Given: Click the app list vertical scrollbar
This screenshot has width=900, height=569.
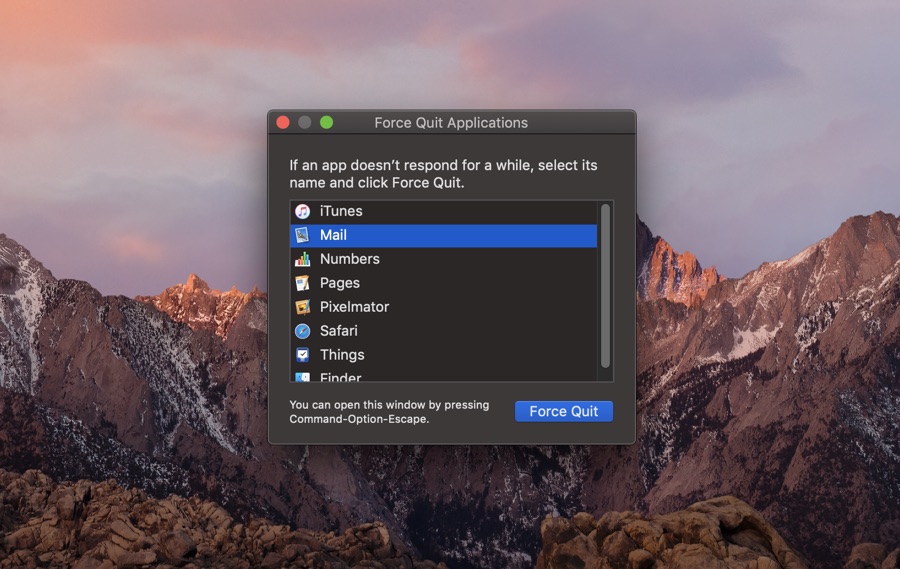Looking at the screenshot, I should coord(605,285).
